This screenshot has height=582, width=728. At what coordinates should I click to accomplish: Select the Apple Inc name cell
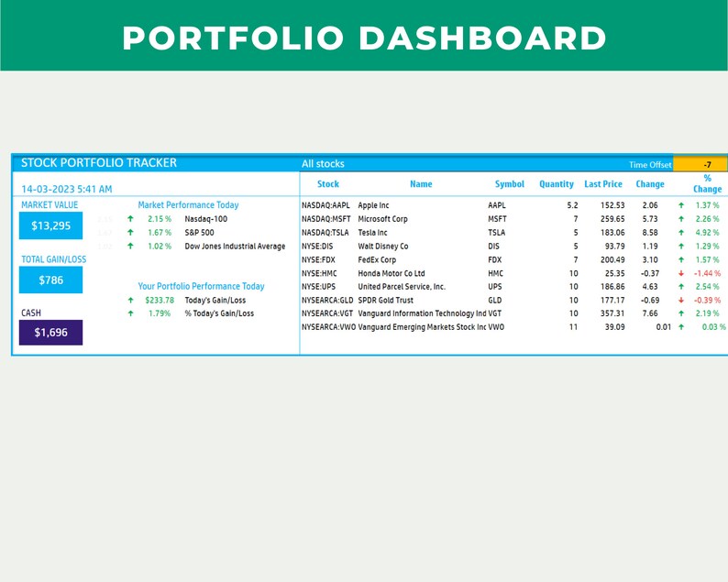(x=373, y=205)
